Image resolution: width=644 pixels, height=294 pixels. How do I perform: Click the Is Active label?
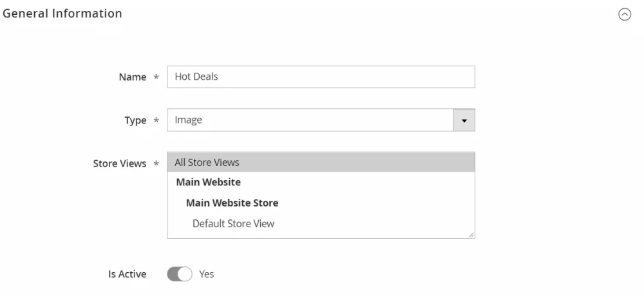(x=127, y=275)
